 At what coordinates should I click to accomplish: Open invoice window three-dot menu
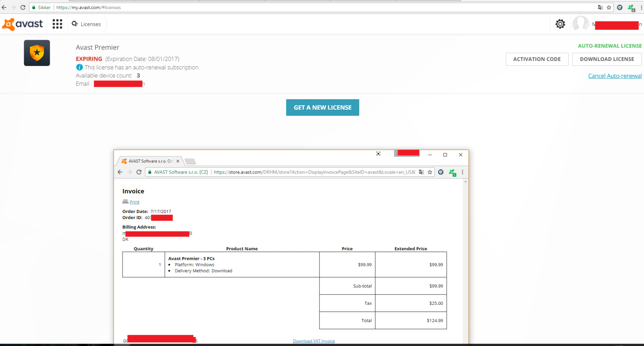(462, 172)
